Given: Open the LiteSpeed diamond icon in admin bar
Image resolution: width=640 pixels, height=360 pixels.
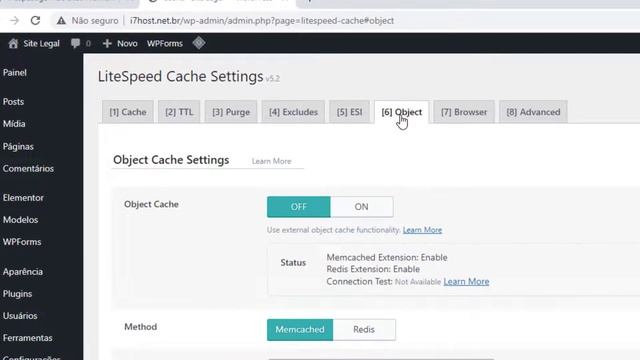Looking at the screenshot, I should coord(199,43).
